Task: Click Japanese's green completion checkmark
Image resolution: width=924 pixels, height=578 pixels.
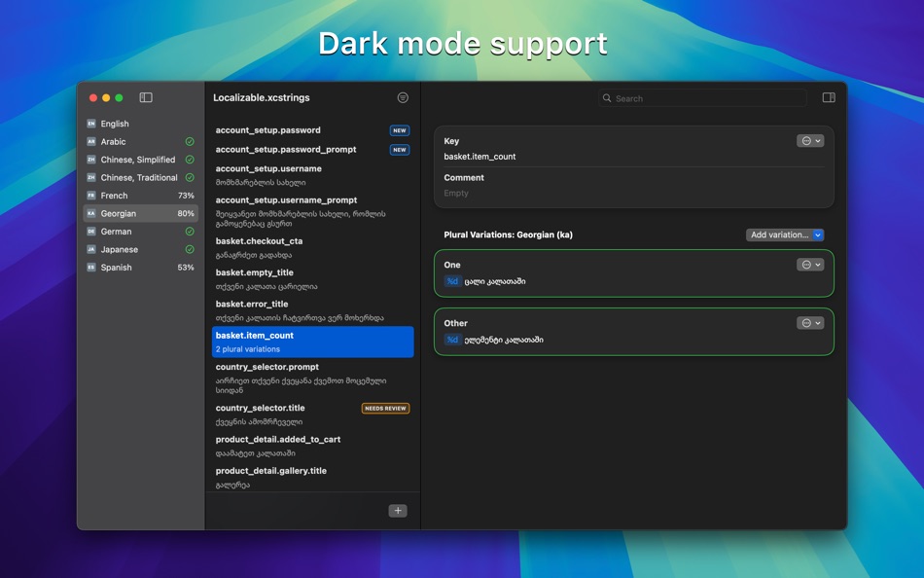Action: click(190, 249)
